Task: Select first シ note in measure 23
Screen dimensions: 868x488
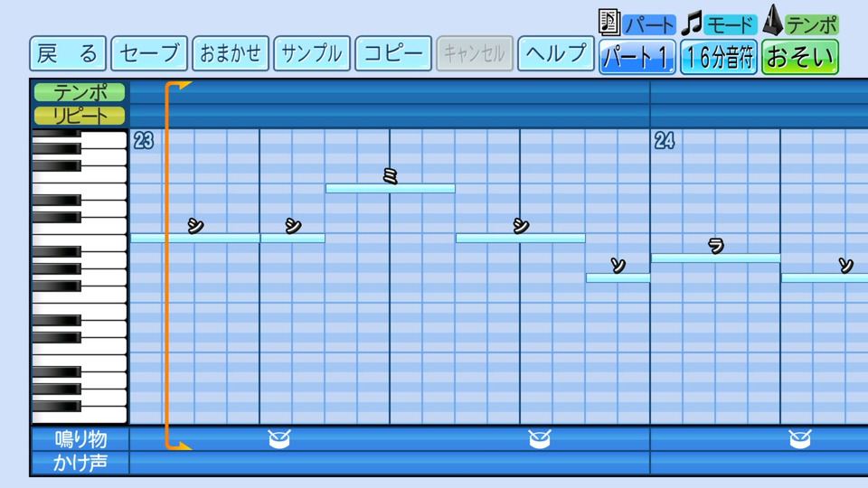Action: point(195,238)
